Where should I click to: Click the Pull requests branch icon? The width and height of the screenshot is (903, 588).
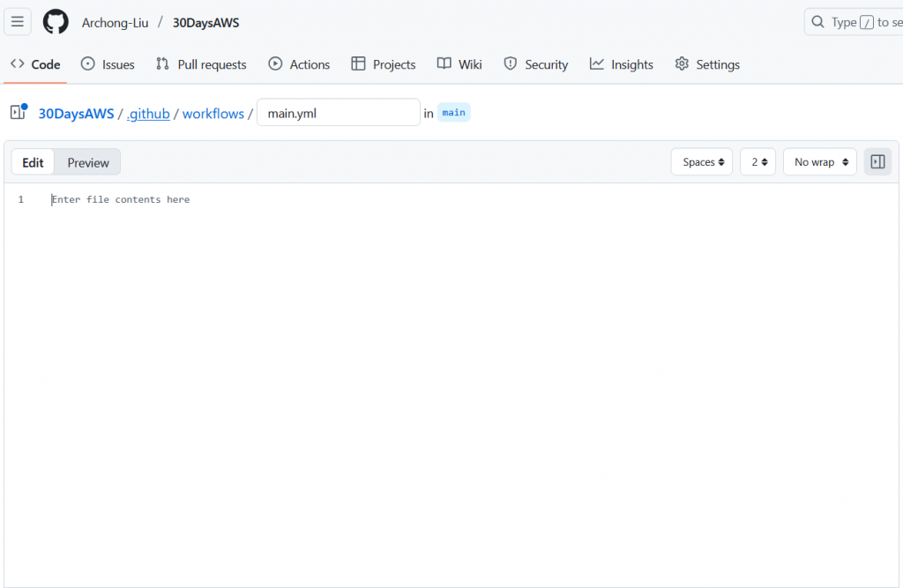[x=162, y=63]
